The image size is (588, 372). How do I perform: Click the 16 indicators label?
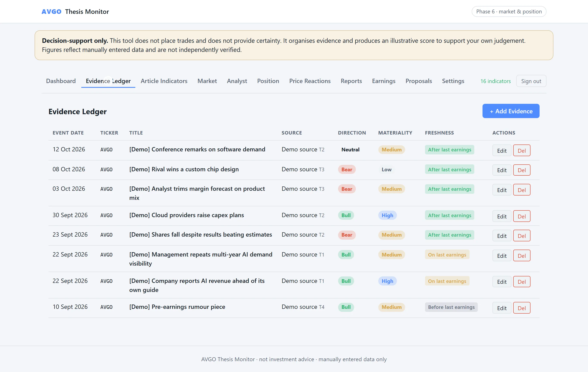tap(495, 81)
